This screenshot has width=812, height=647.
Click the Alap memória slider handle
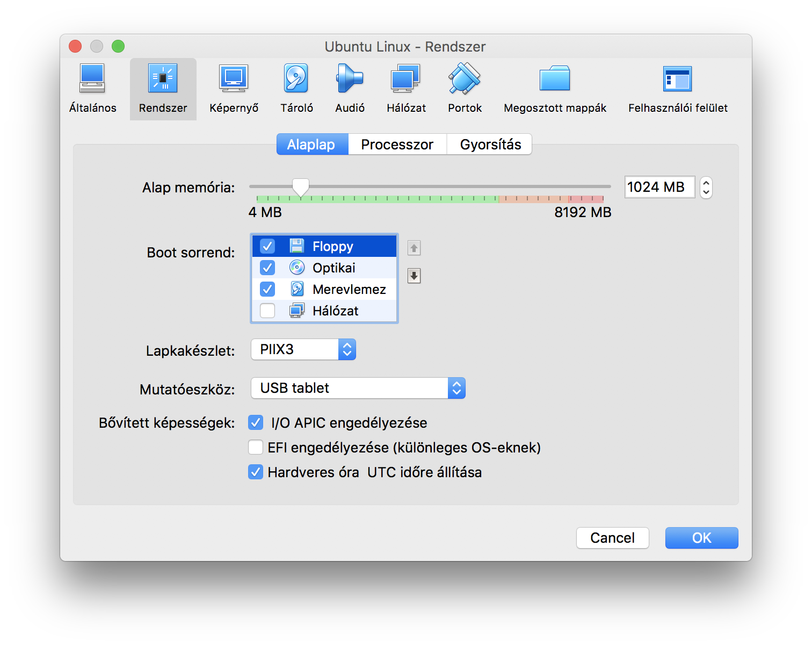click(301, 188)
